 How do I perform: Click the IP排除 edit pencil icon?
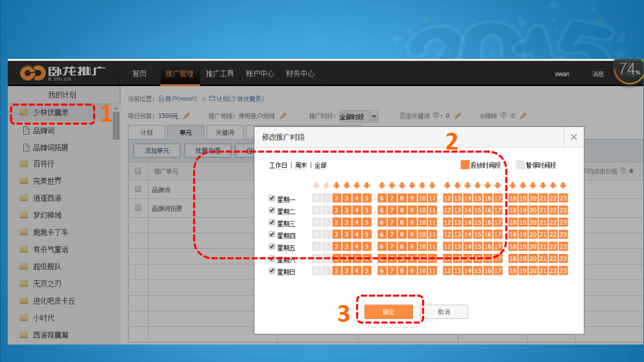point(523,116)
